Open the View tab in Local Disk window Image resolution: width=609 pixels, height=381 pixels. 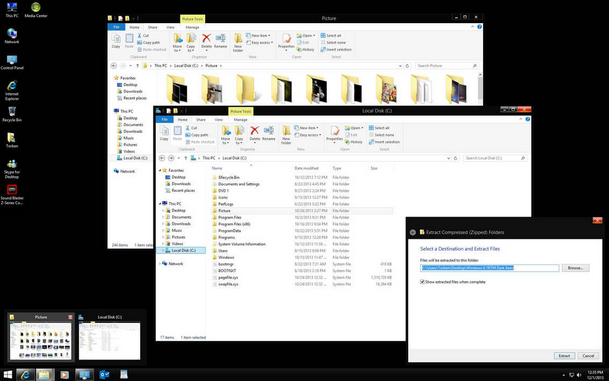pyautogui.click(x=219, y=120)
